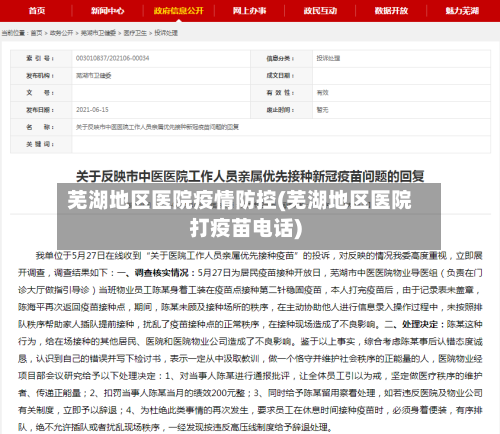Click 政民互动 in the red menu bar
The height and width of the screenshot is (434, 500).
point(320,11)
